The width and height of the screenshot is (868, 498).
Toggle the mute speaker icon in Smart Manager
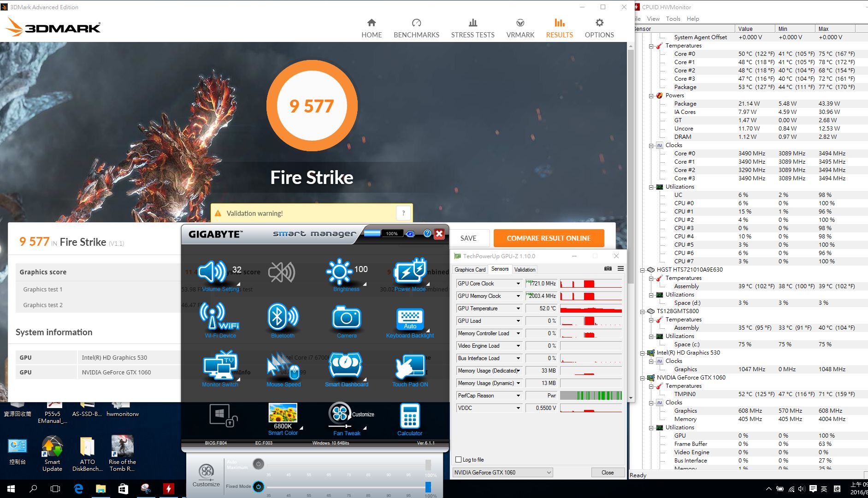point(282,272)
